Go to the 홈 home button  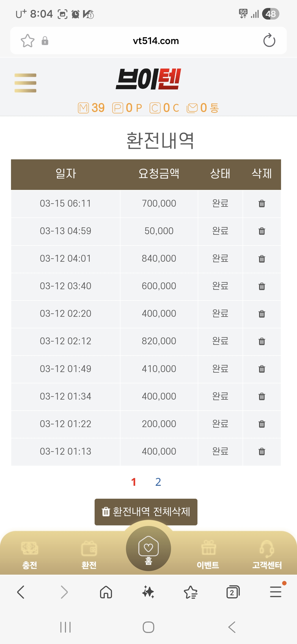(148, 549)
